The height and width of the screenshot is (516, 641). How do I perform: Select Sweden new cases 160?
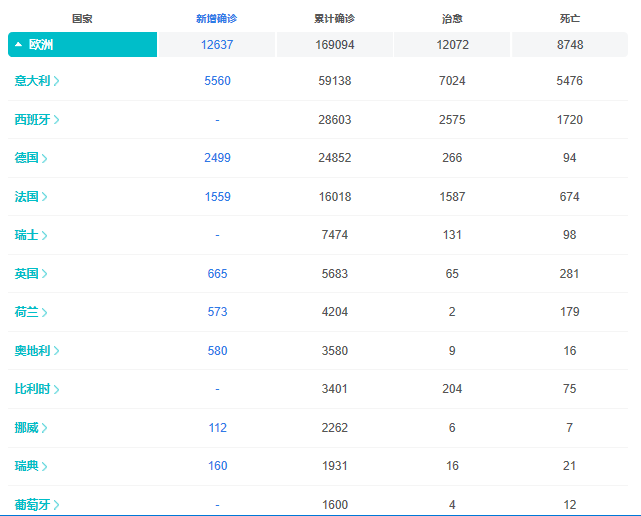point(217,466)
